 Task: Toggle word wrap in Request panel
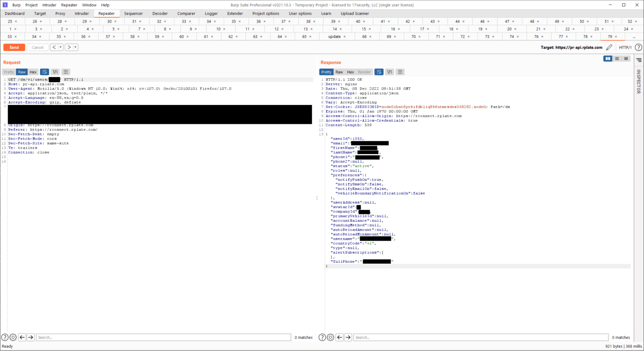(44, 72)
